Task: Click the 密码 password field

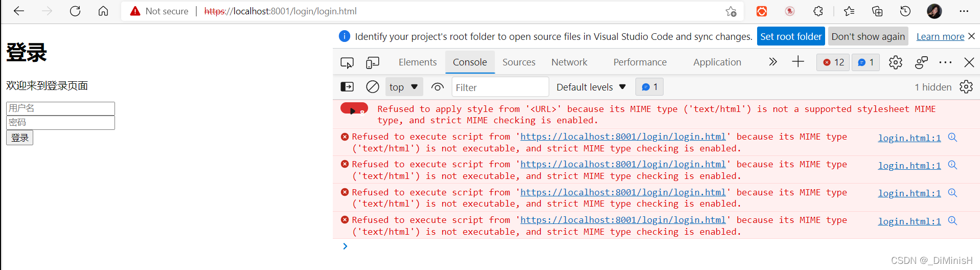Action: point(60,123)
